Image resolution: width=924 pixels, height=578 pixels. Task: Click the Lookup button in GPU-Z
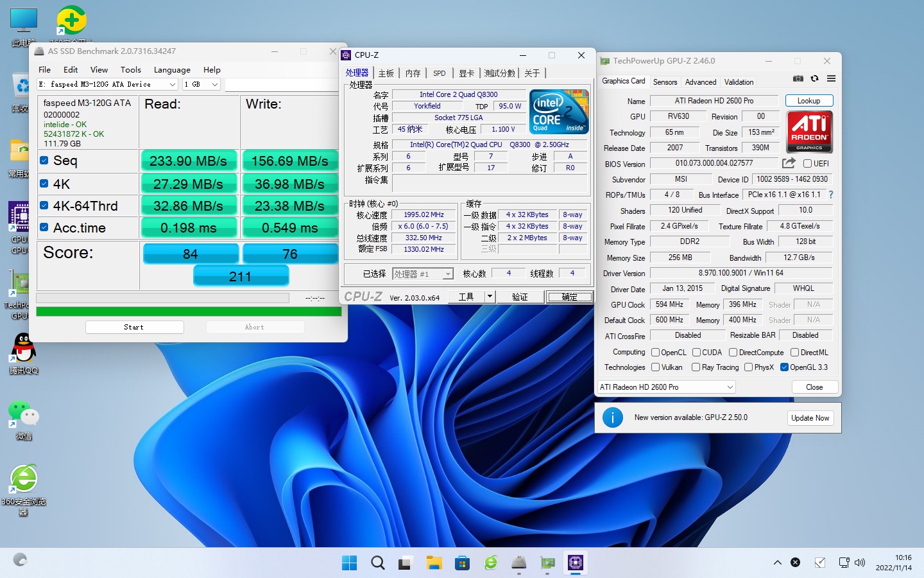coord(809,101)
